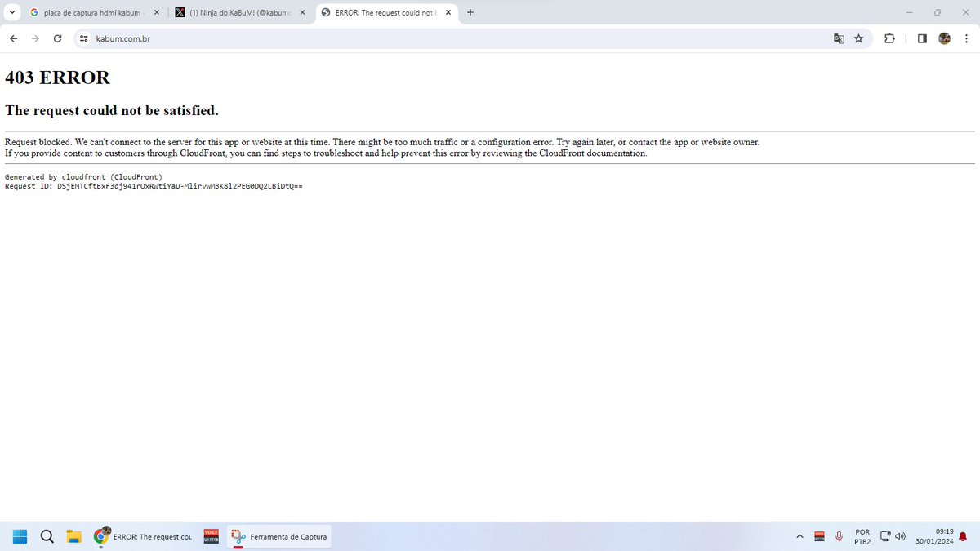Image resolution: width=980 pixels, height=551 pixels.
Task: Go back to the previous page
Action: tap(14, 38)
